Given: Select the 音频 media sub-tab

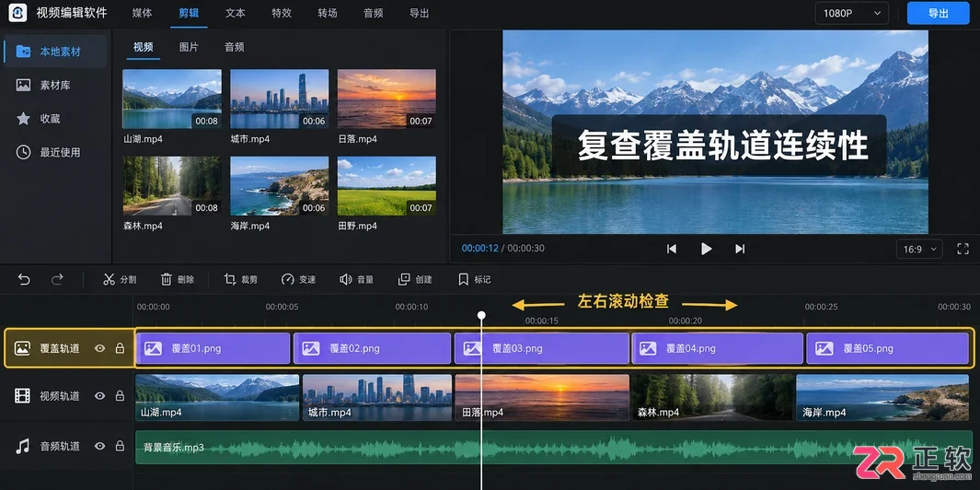Looking at the screenshot, I should (235, 47).
